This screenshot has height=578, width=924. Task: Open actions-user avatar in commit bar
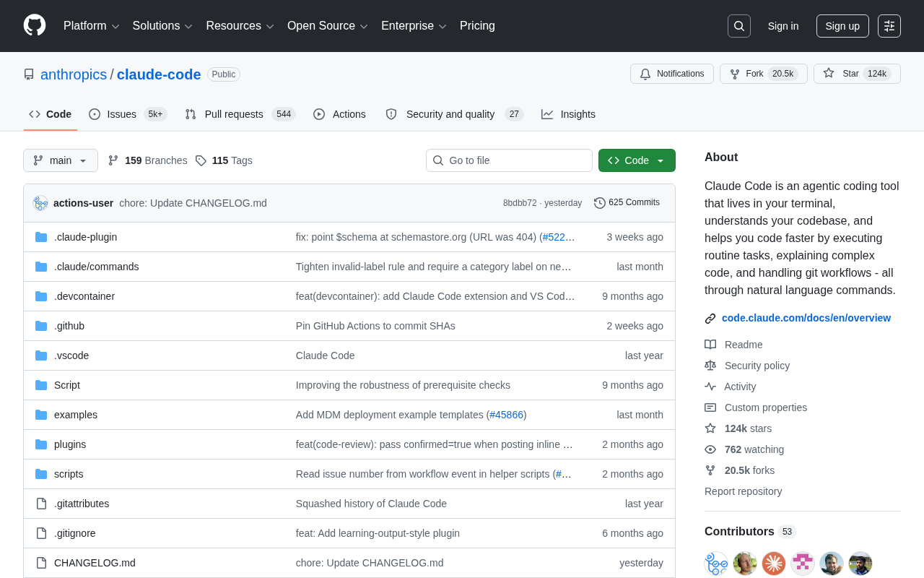(x=40, y=203)
